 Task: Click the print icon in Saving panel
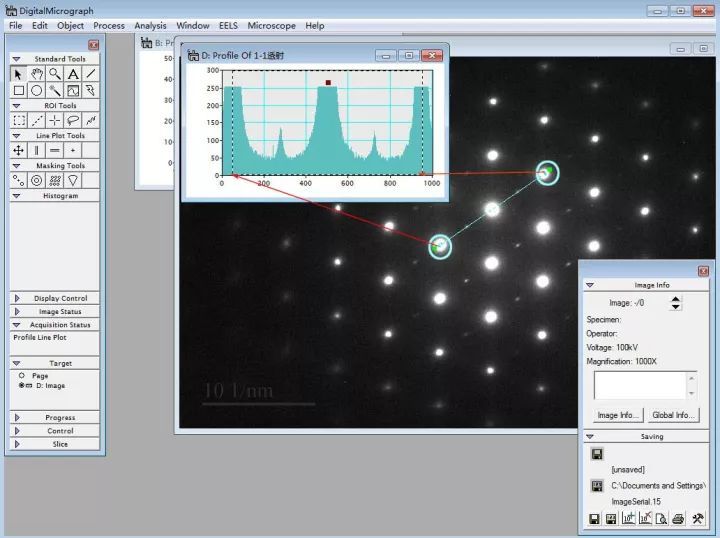pos(678,519)
